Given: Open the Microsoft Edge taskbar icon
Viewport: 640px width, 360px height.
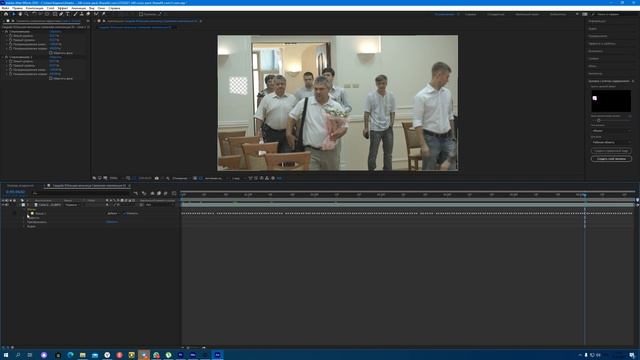Looking at the screenshot, I should (x=70, y=355).
